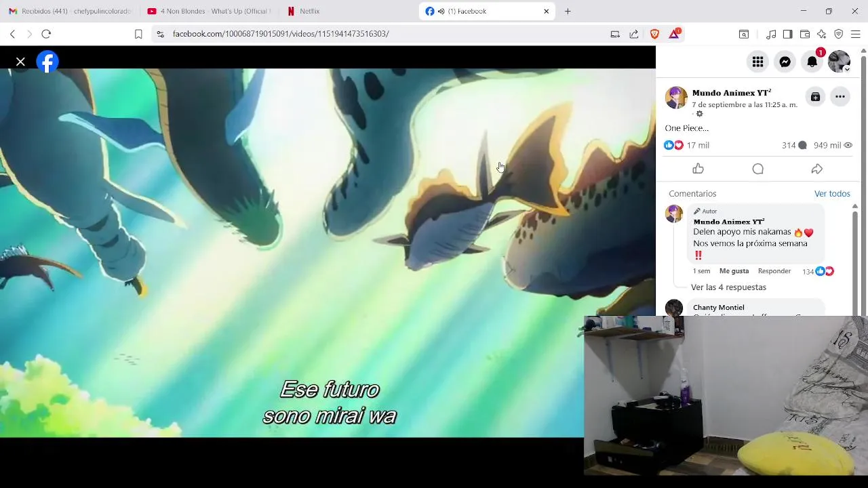Open the tab search icon in the toolbar

[x=744, y=34]
